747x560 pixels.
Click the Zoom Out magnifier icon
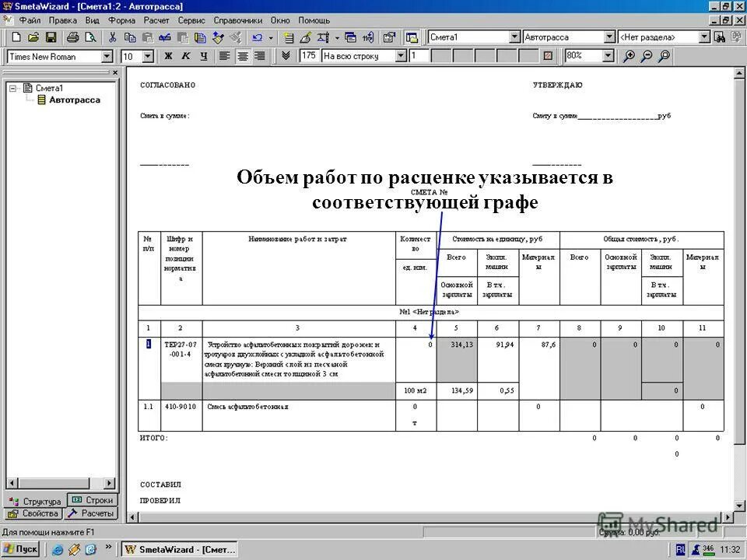pos(647,56)
